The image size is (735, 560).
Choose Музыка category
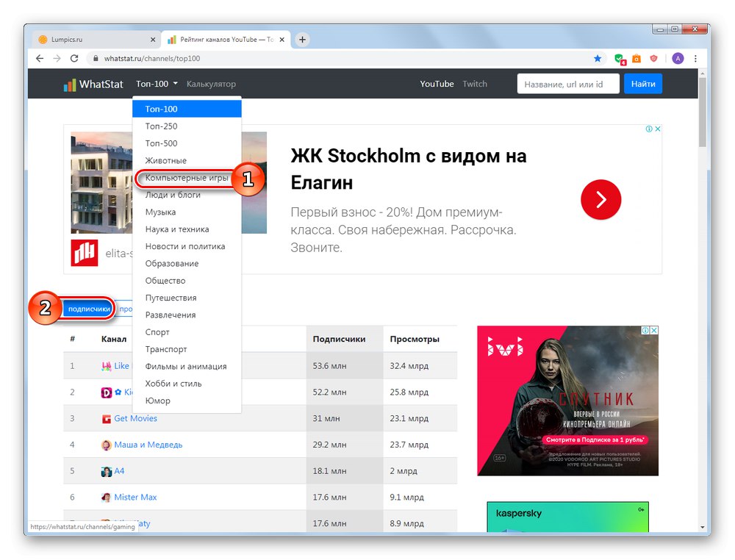pos(187,212)
